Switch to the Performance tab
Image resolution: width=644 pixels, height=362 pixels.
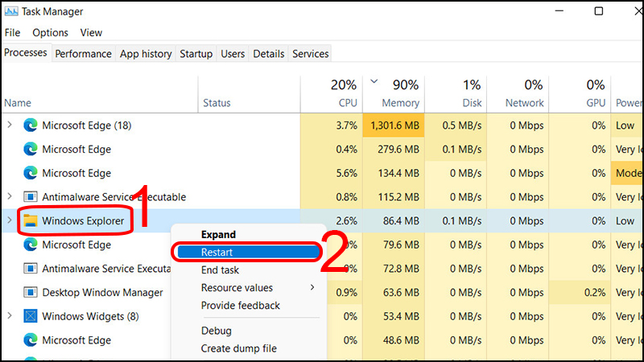84,54
